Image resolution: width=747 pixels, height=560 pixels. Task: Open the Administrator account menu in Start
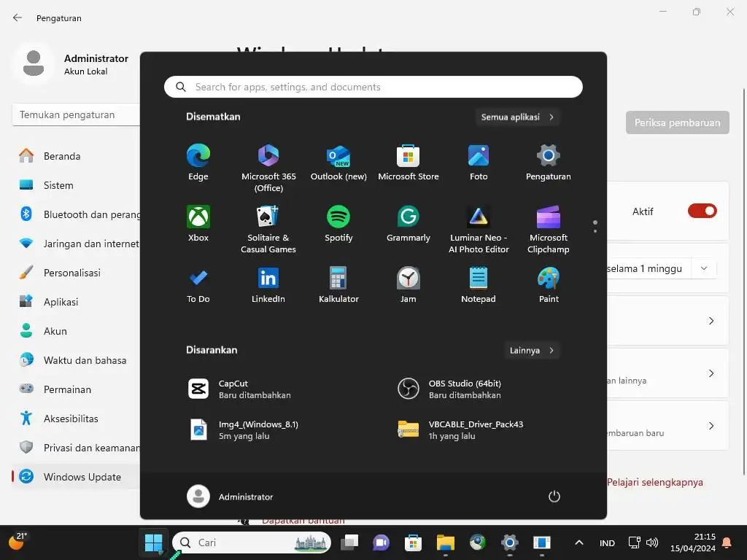[x=230, y=497]
